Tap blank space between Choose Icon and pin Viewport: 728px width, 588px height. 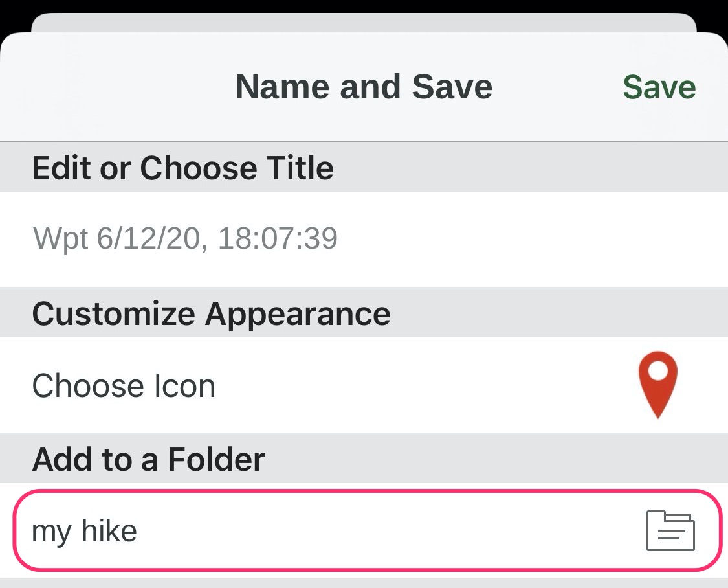421,386
